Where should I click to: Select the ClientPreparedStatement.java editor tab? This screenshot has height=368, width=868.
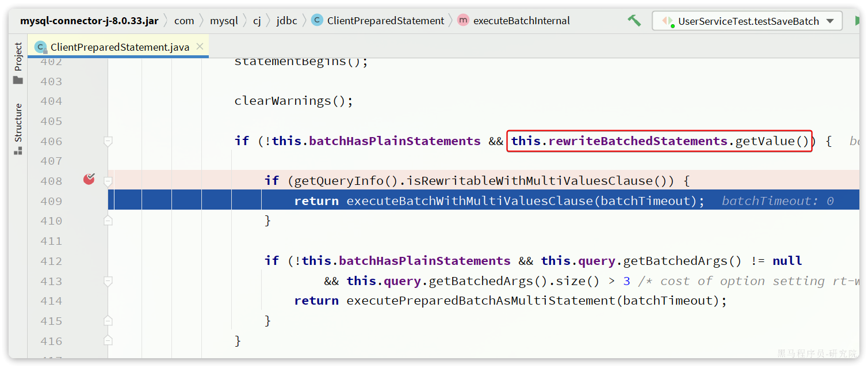119,47
